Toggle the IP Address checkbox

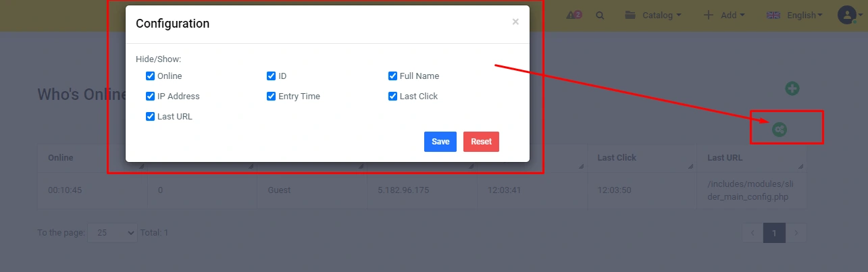coord(151,97)
